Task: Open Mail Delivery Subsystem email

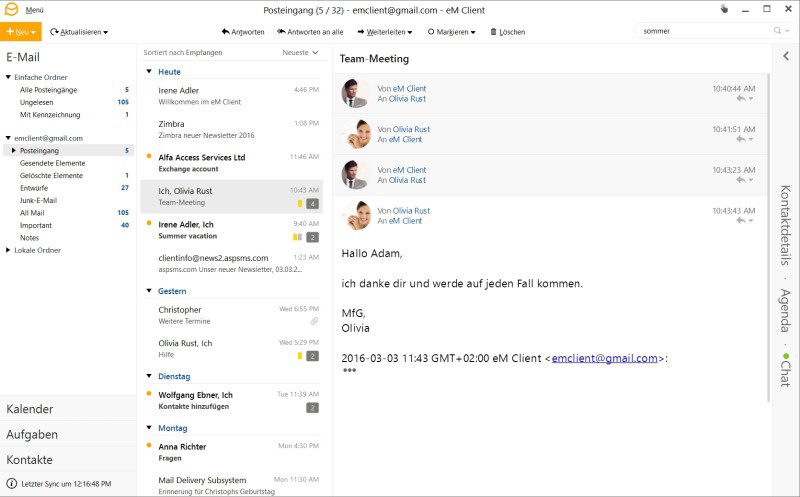Action: pyautogui.click(x=232, y=485)
